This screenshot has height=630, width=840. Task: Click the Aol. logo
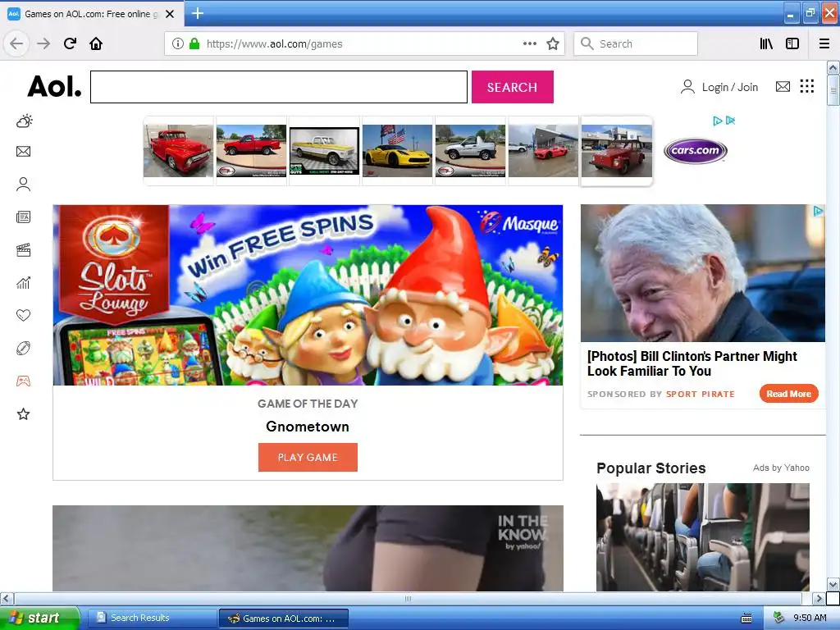[54, 85]
